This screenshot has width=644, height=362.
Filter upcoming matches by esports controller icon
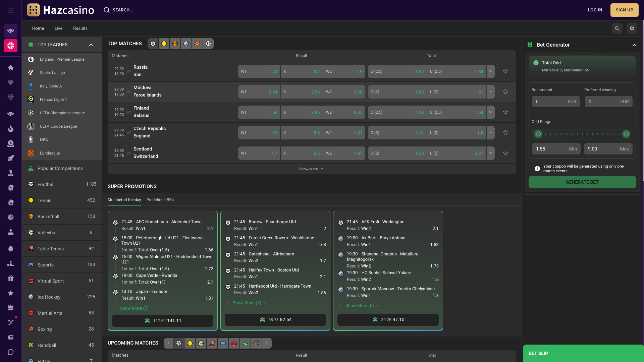tap(223, 343)
